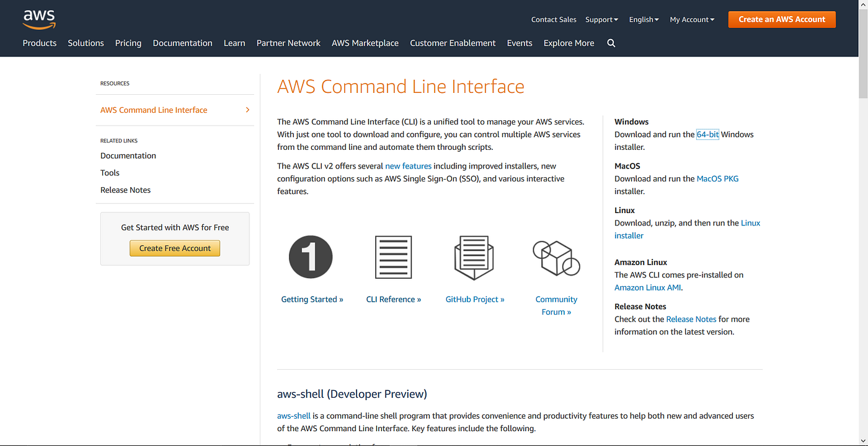Click Contact Sales link
Viewport: 868px width, 446px height.
[x=554, y=20]
